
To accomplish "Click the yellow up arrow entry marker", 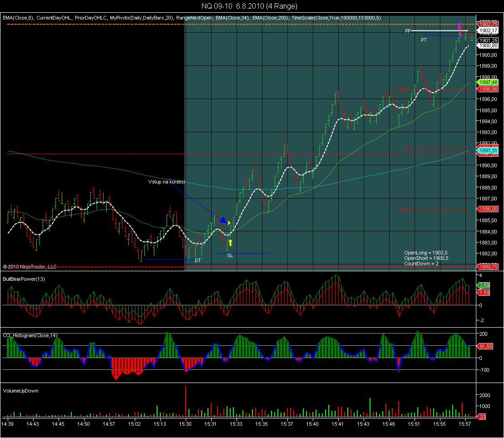I will pos(230,243).
